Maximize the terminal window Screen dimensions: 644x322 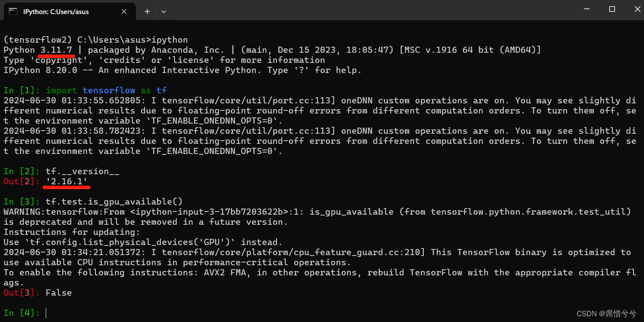(x=613, y=9)
